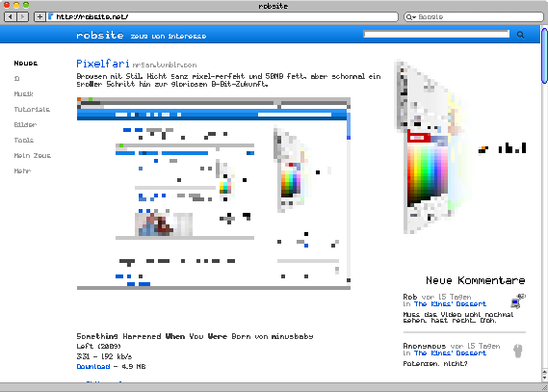Click the 4.9 MB file size text
The width and height of the screenshot is (548, 392).
click(134, 367)
